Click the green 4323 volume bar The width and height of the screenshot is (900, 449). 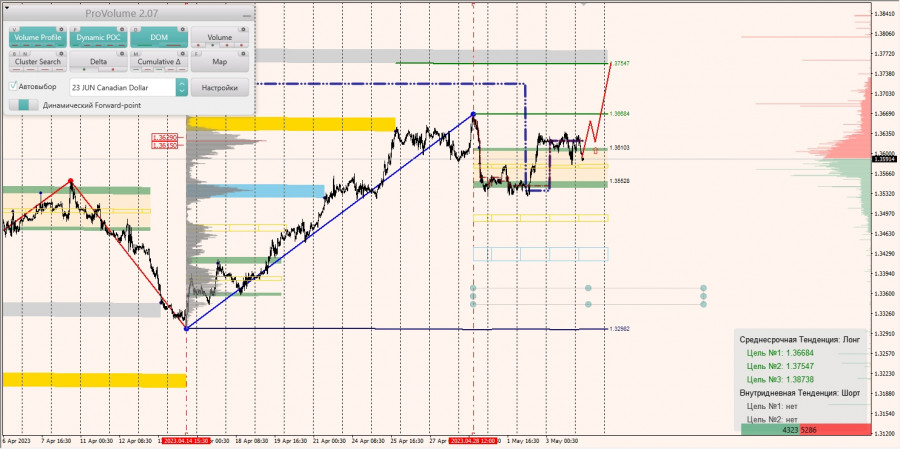770,429
